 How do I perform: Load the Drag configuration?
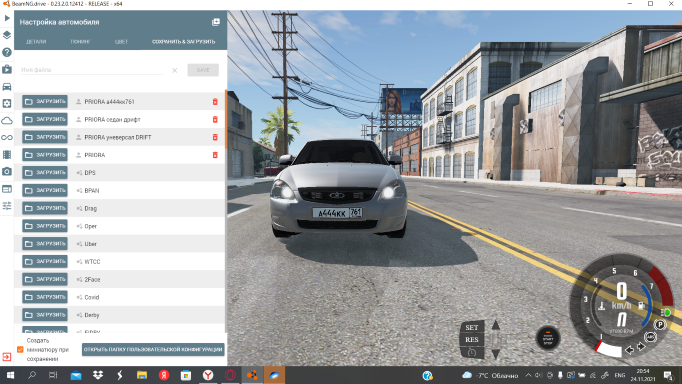(x=45, y=208)
